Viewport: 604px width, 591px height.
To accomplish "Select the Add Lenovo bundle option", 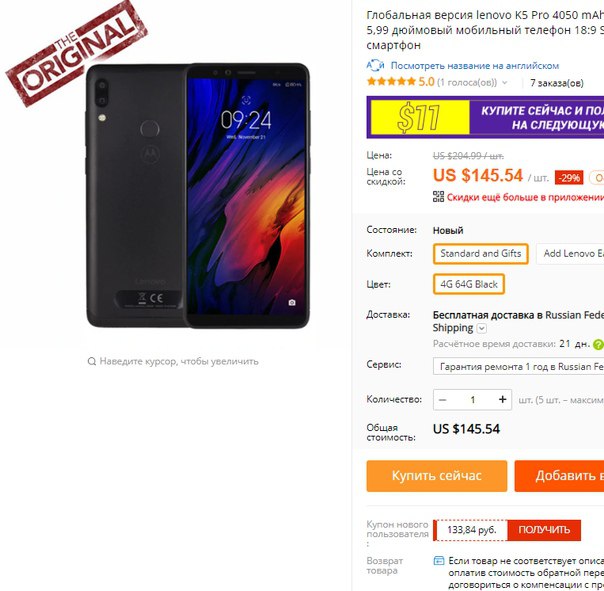I will [x=570, y=254].
